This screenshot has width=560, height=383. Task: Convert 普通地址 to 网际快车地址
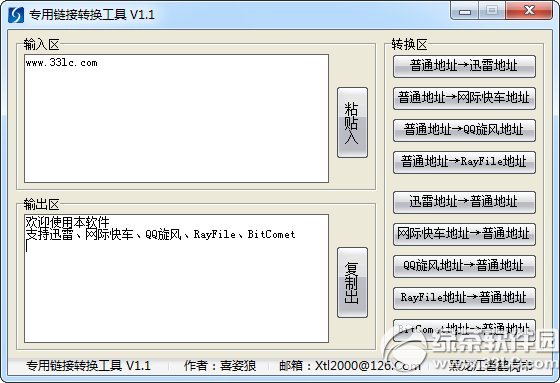464,98
